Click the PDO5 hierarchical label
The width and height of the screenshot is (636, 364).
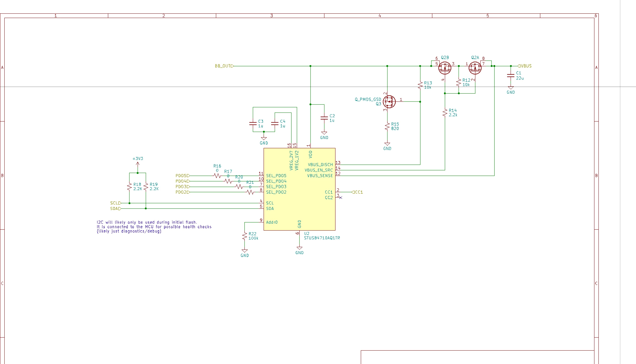coord(183,176)
